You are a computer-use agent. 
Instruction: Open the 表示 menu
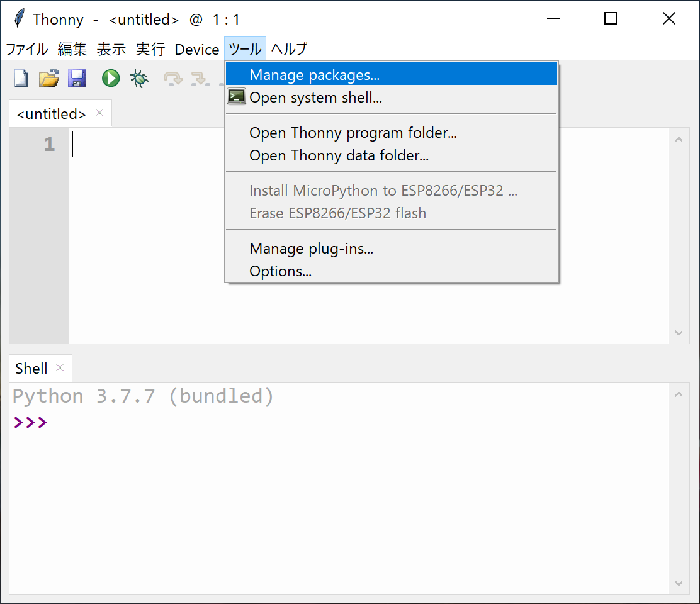click(111, 49)
